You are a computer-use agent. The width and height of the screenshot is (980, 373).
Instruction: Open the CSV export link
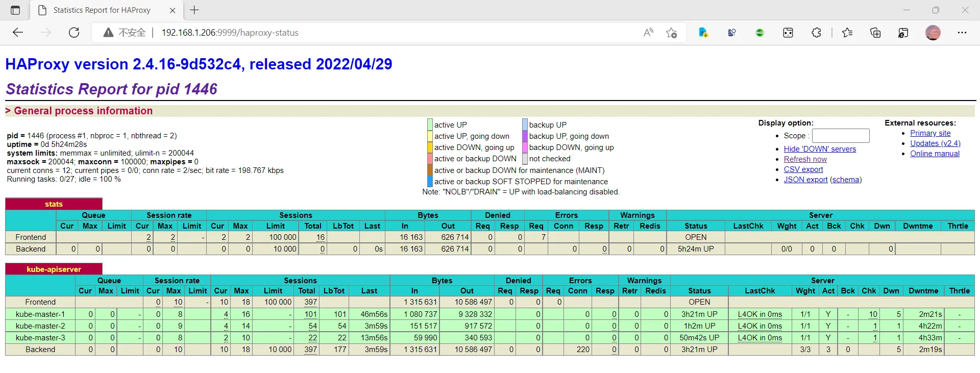tap(803, 169)
